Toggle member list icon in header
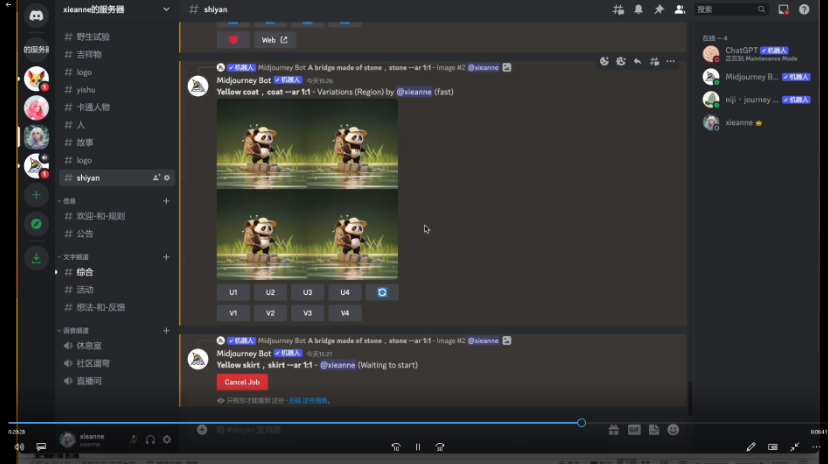Image resolution: width=828 pixels, height=464 pixels. [x=680, y=10]
